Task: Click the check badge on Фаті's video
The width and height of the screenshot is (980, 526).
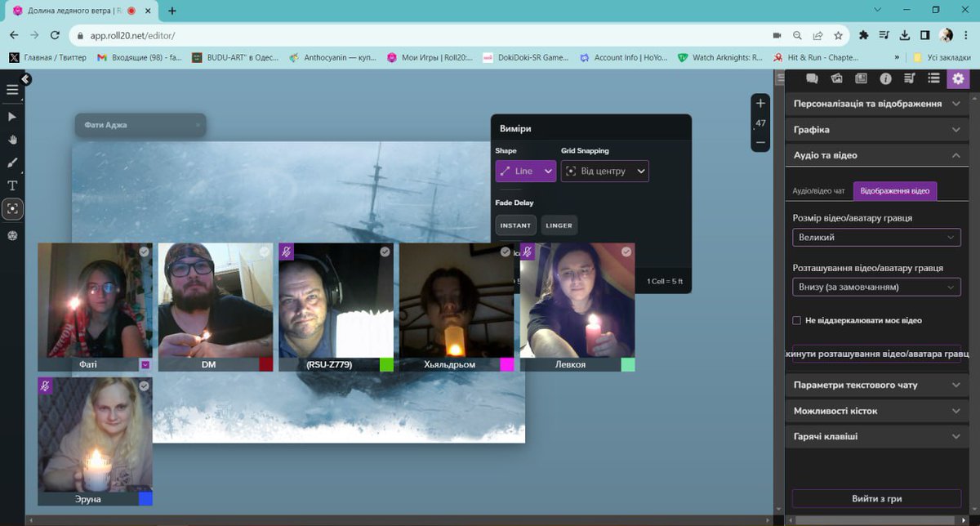Action: point(145,252)
